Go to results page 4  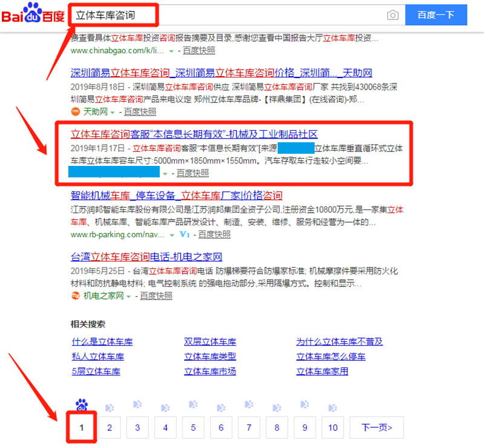(x=165, y=427)
